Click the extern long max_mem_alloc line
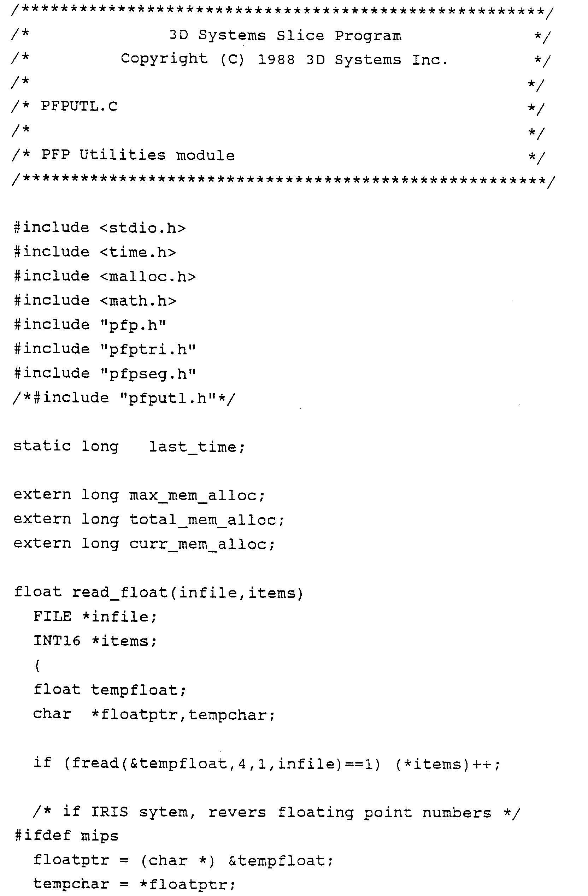Viewport: 588px width, 896px height. (x=139, y=495)
